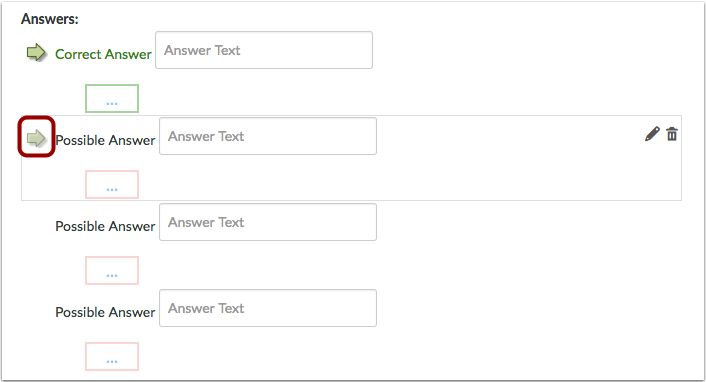Click the first Possible Answer text field

tap(268, 136)
